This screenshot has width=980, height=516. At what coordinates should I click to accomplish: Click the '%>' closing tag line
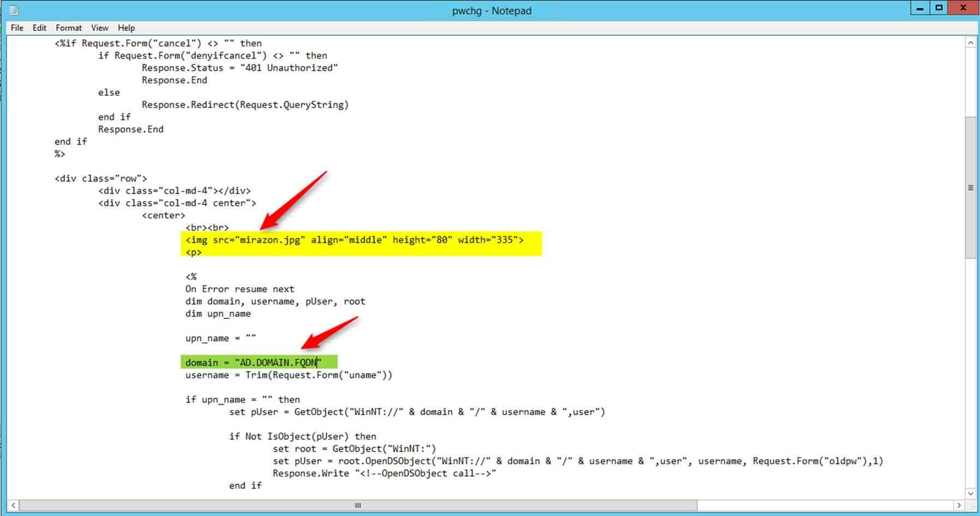click(59, 154)
